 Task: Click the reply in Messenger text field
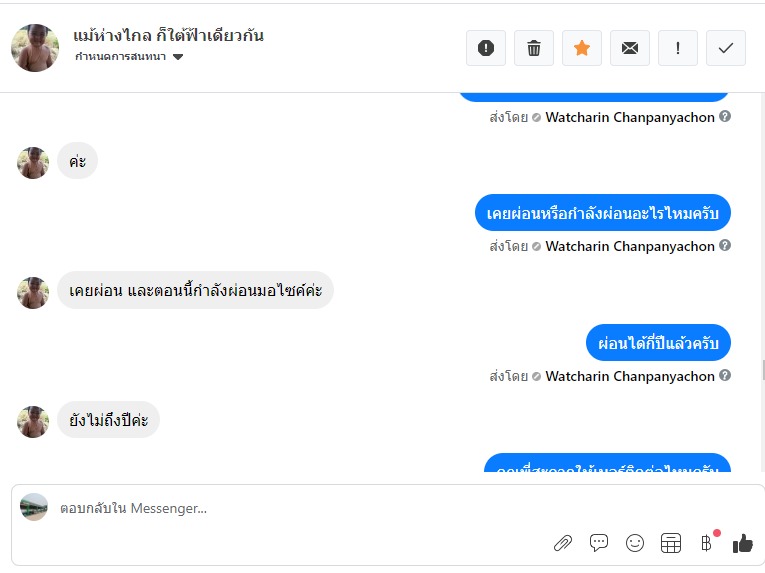click(x=300, y=508)
